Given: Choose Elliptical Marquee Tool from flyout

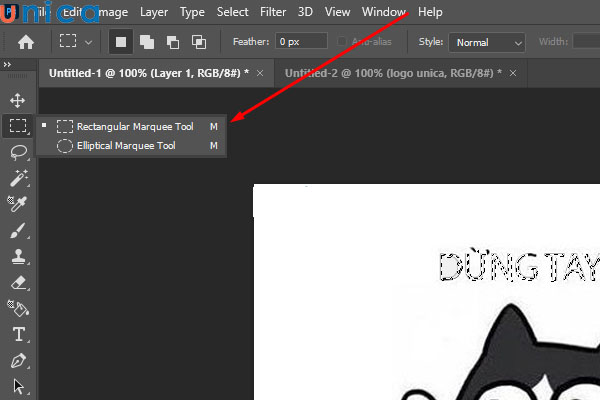Looking at the screenshot, I should [131, 146].
